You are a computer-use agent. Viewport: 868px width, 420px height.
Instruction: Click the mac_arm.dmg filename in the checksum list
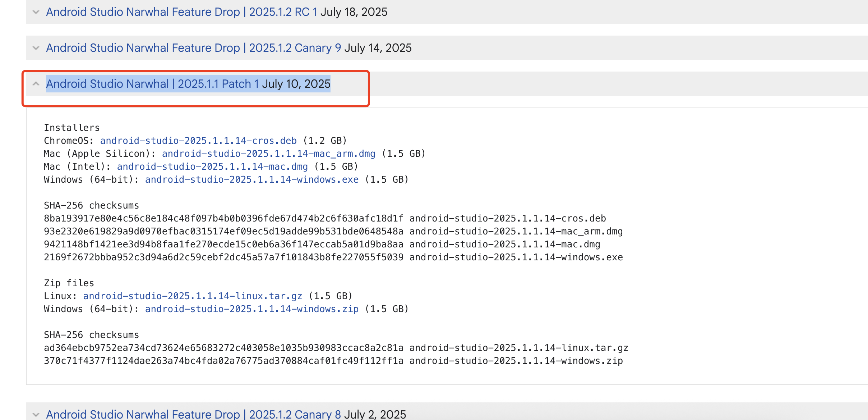click(516, 231)
